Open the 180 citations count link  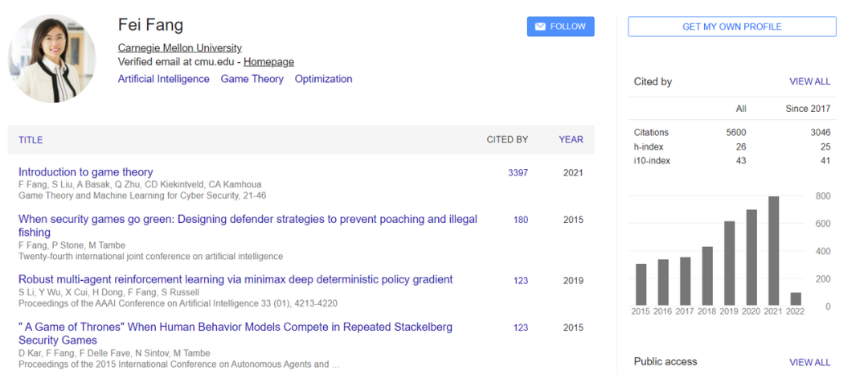[521, 220]
